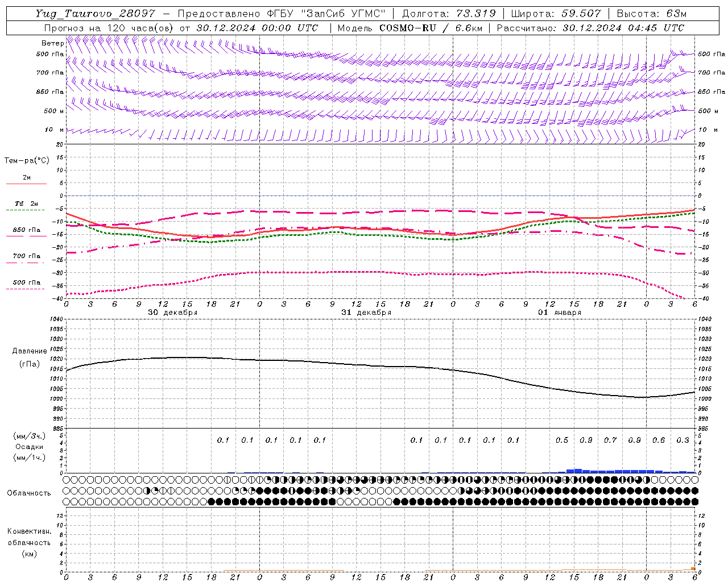The width and height of the screenshot is (728, 582).
Task: Click the Прогноз на 120 часа(ов) text
Action: coord(109,28)
